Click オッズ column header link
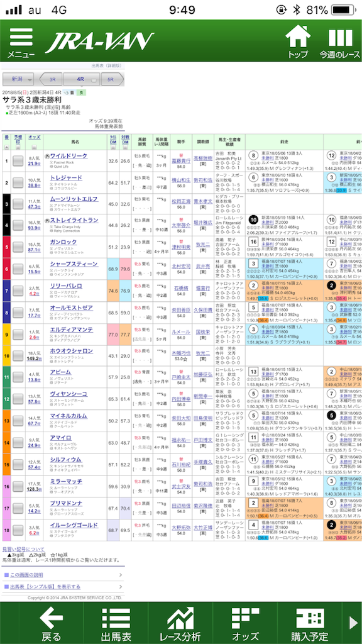This screenshot has width=362, height=644. click(x=34, y=136)
